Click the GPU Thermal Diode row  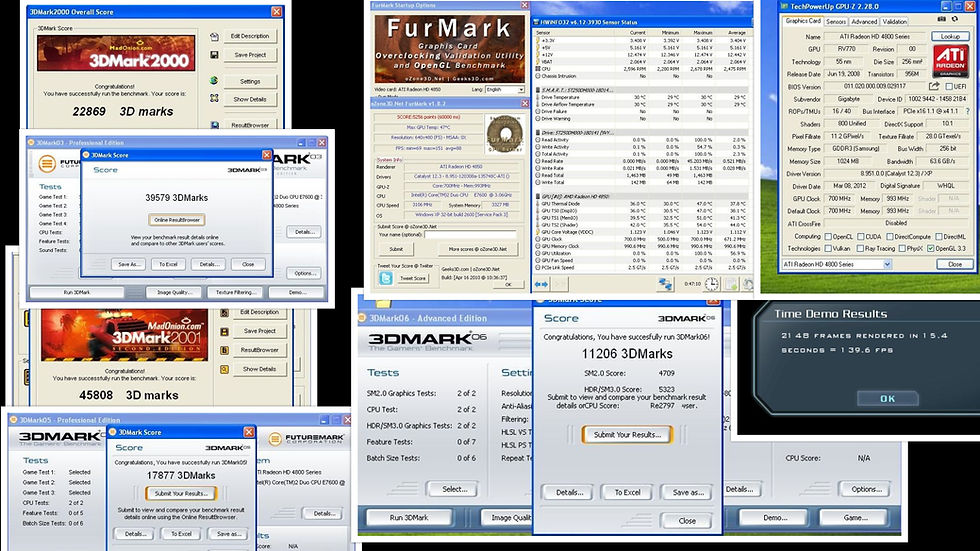[641, 204]
